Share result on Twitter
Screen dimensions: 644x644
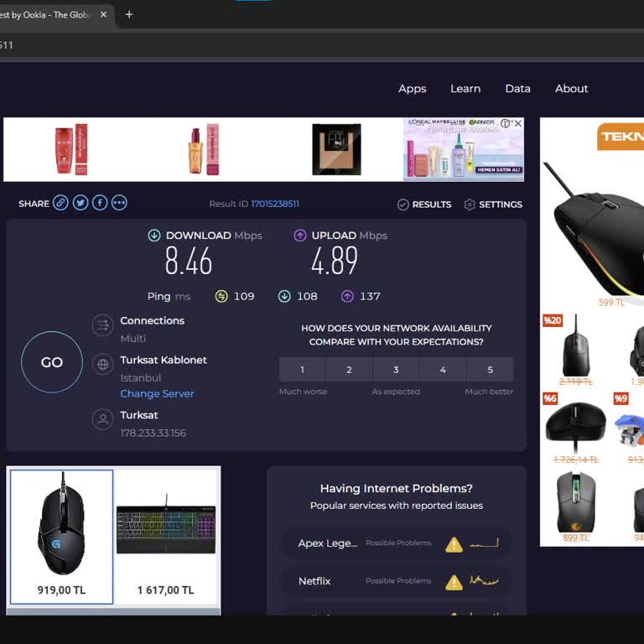(80, 203)
